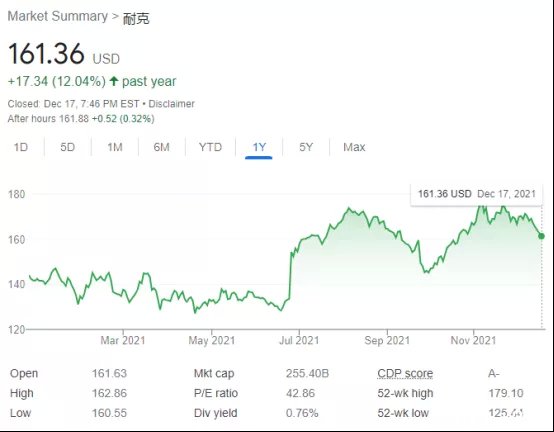Click the Div yield value 0.76%
This screenshot has width=554, height=432.
pyautogui.click(x=302, y=413)
